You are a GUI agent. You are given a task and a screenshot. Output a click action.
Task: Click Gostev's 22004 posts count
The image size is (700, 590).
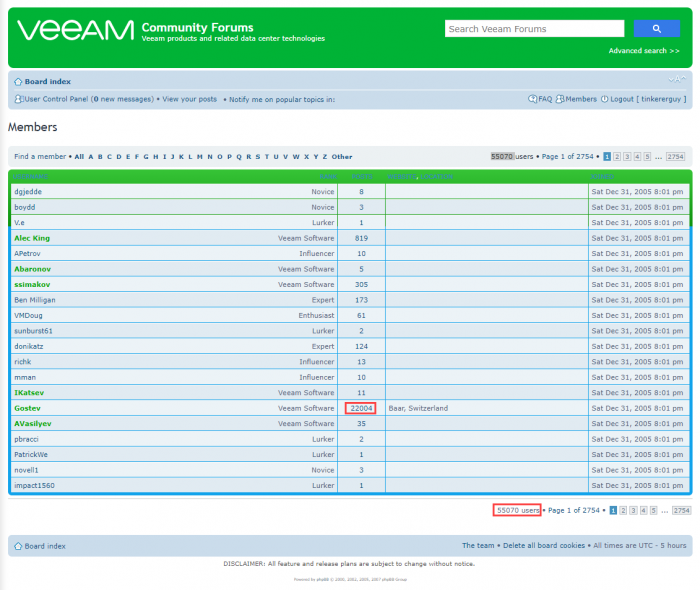[x=361, y=408]
